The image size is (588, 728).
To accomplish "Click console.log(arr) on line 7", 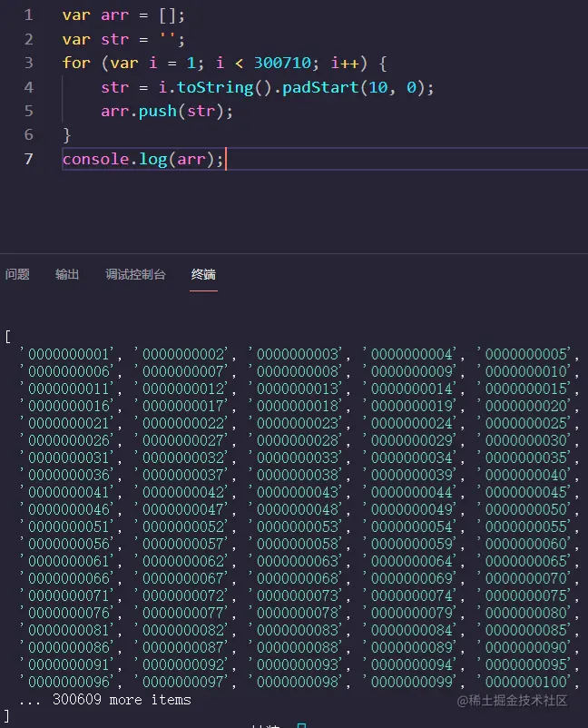I will coord(143,159).
